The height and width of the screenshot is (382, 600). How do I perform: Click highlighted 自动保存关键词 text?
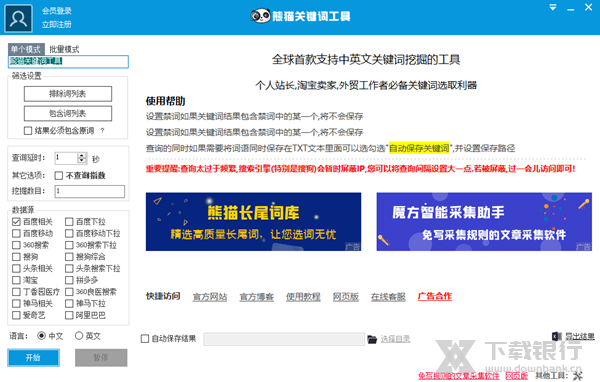[419, 148]
